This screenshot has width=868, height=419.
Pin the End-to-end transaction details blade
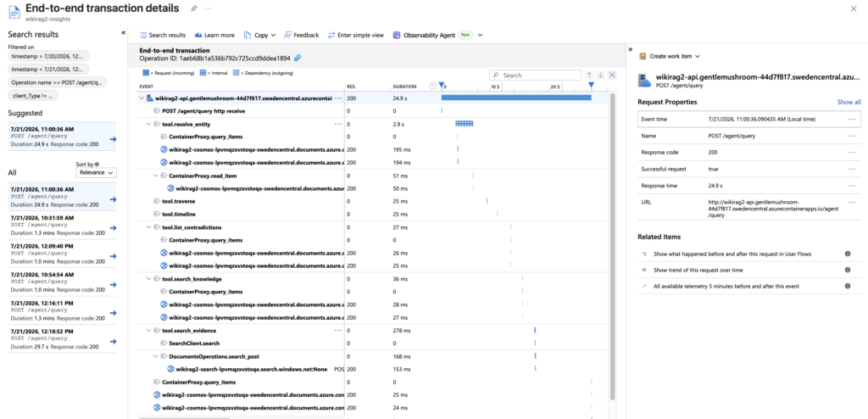click(x=194, y=8)
